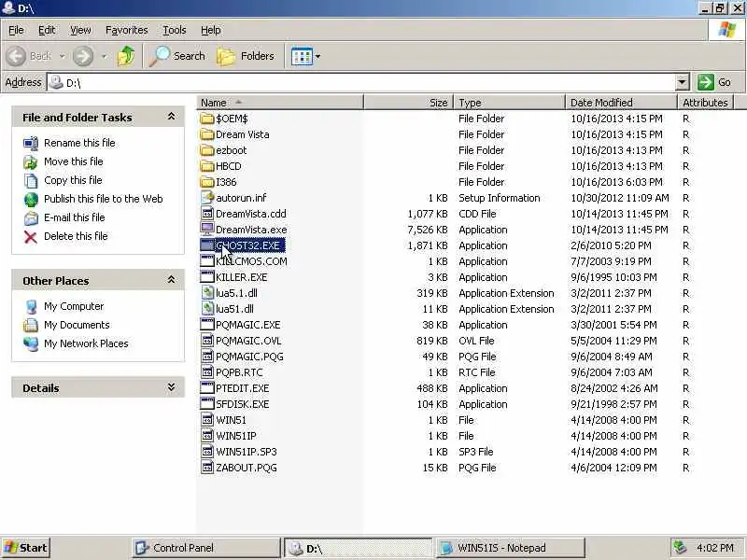Select the PTEDIT.EXE file icon
Image resolution: width=747 pixels, height=560 pixels.
[x=207, y=388]
